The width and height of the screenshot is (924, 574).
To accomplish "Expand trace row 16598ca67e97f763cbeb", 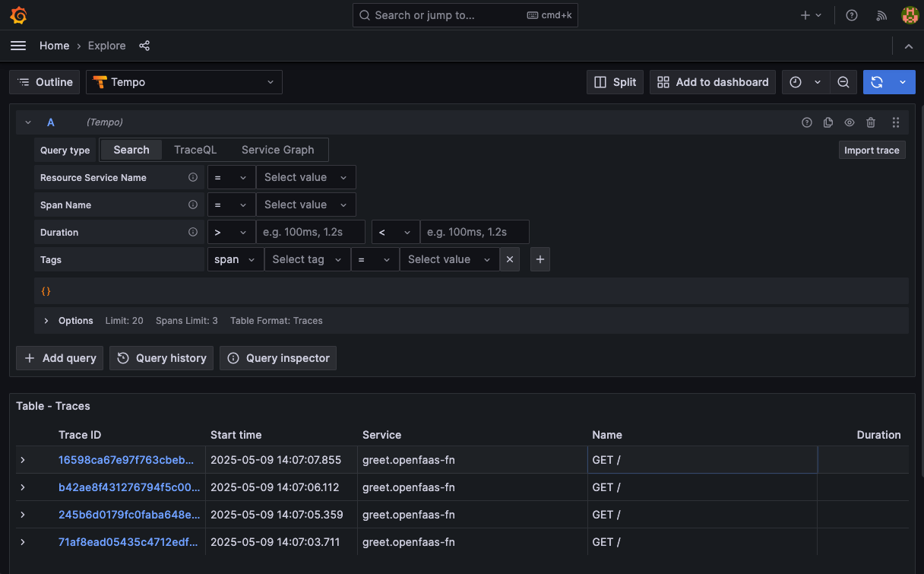I will click(23, 460).
